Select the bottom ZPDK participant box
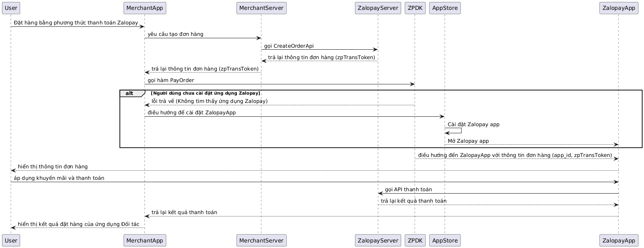 coord(415,240)
